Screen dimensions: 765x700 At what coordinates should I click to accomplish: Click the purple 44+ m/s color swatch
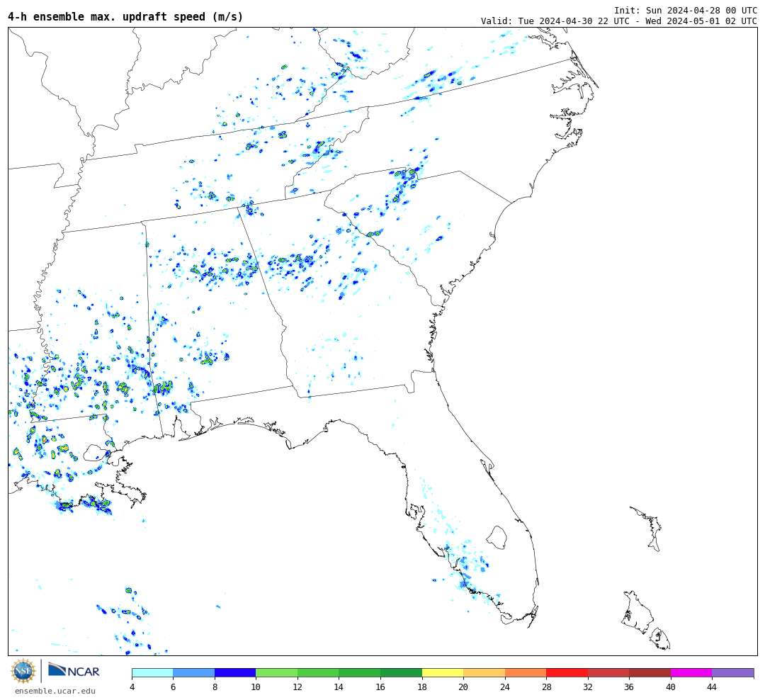click(x=733, y=672)
